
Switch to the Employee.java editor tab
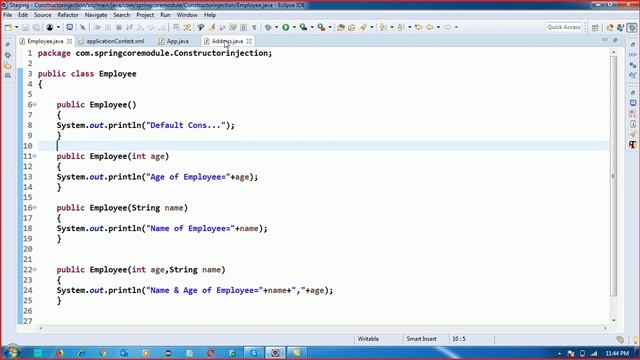pyautogui.click(x=45, y=41)
